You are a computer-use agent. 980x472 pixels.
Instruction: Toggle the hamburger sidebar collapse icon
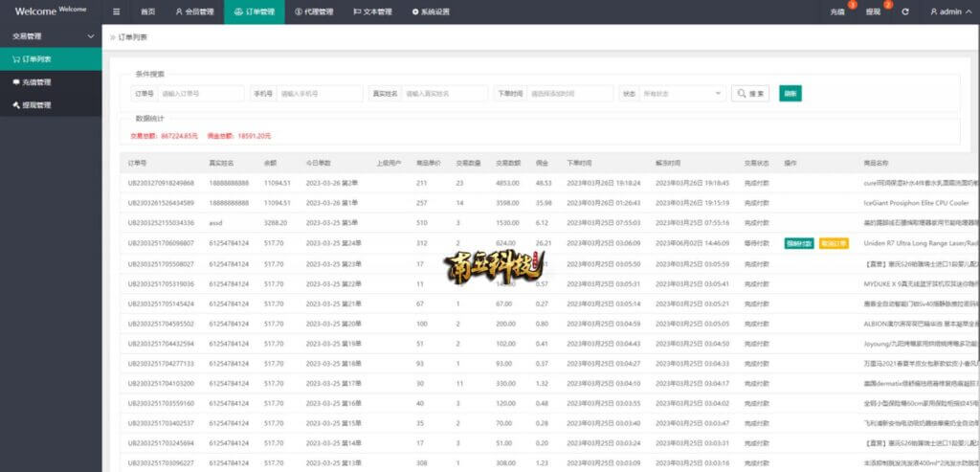tap(116, 11)
